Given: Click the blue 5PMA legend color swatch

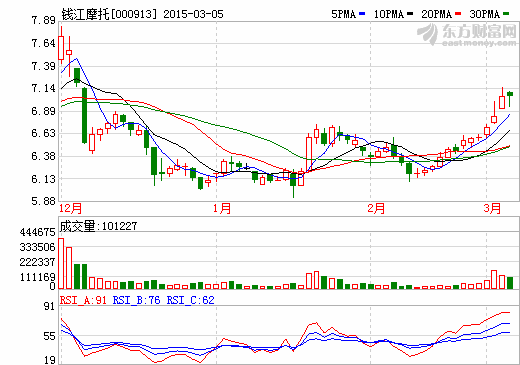Looking at the screenshot, I should (x=362, y=14).
